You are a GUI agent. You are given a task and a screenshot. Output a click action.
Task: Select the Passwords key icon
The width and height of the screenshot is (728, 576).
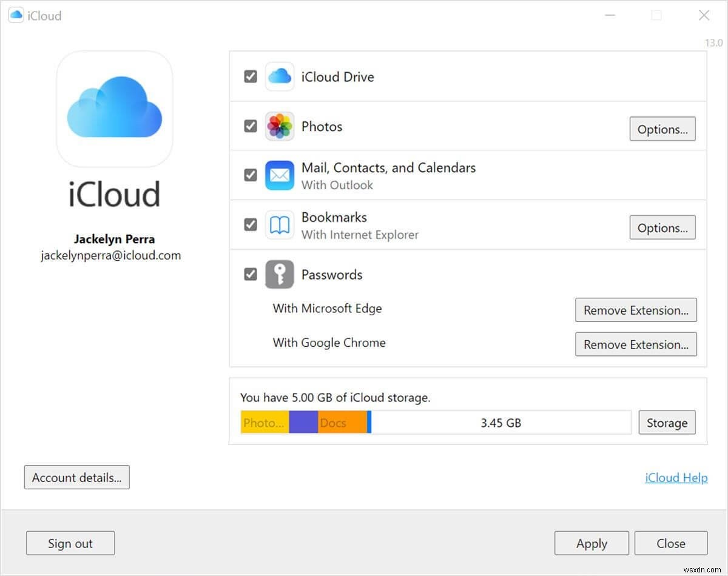click(x=280, y=274)
